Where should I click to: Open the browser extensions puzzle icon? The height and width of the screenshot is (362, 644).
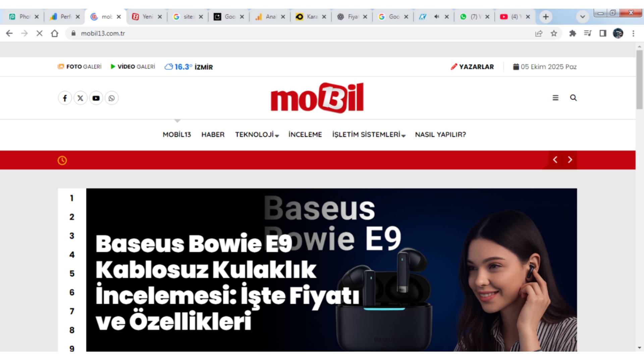click(x=573, y=34)
